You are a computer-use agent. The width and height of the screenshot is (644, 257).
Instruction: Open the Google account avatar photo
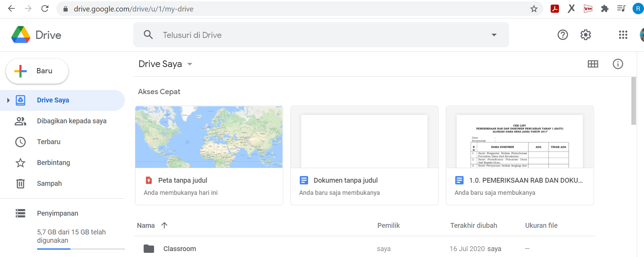[x=642, y=35]
